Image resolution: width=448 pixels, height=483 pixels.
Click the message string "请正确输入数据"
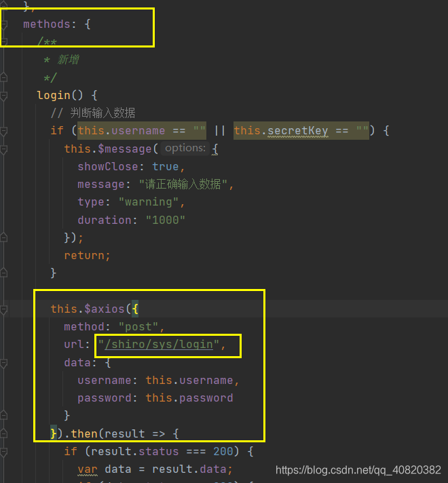click(x=183, y=185)
